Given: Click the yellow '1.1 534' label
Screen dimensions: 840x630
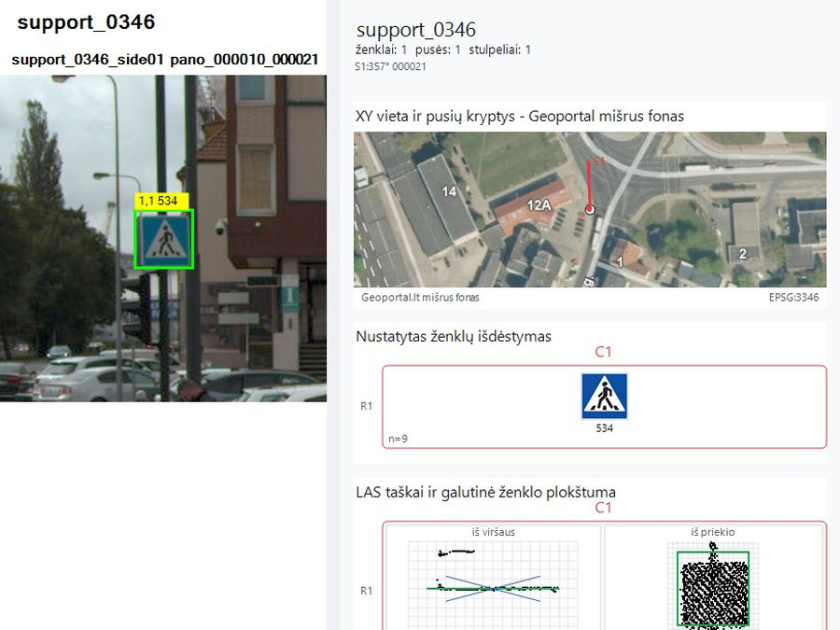Looking at the screenshot, I should 161,201.
